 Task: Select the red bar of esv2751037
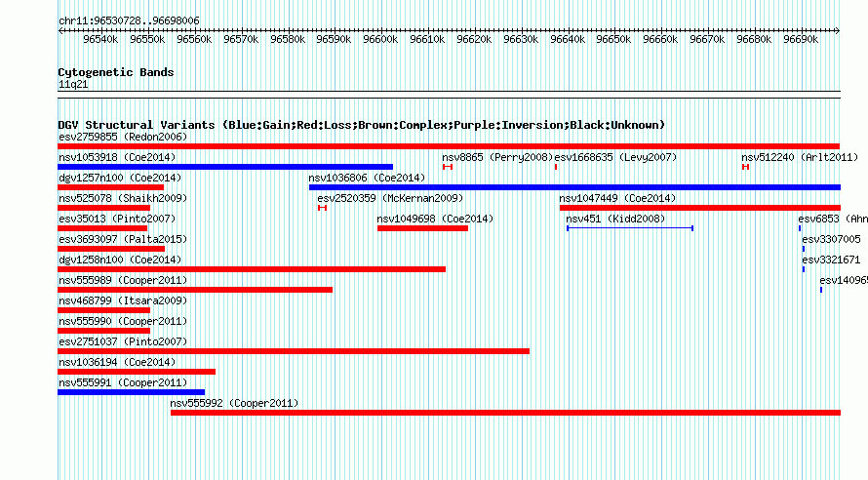pos(294,351)
